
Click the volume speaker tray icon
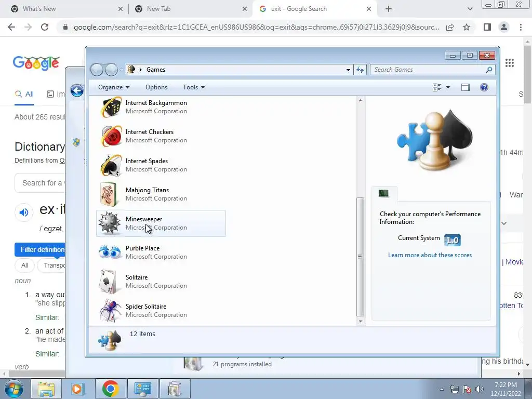[x=480, y=389]
